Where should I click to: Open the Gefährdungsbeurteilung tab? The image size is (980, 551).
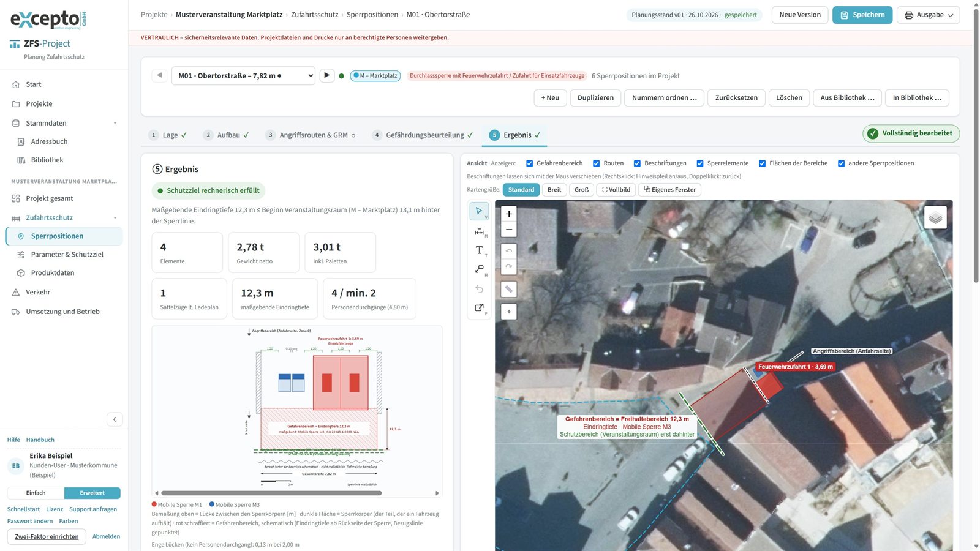423,135
